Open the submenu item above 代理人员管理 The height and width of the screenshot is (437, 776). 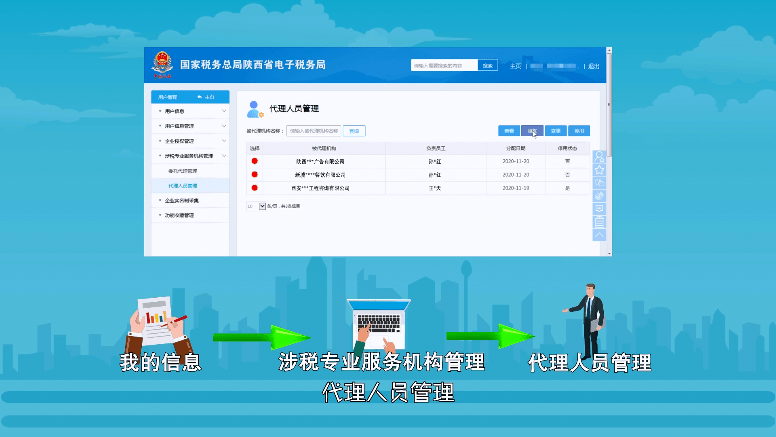(190, 171)
